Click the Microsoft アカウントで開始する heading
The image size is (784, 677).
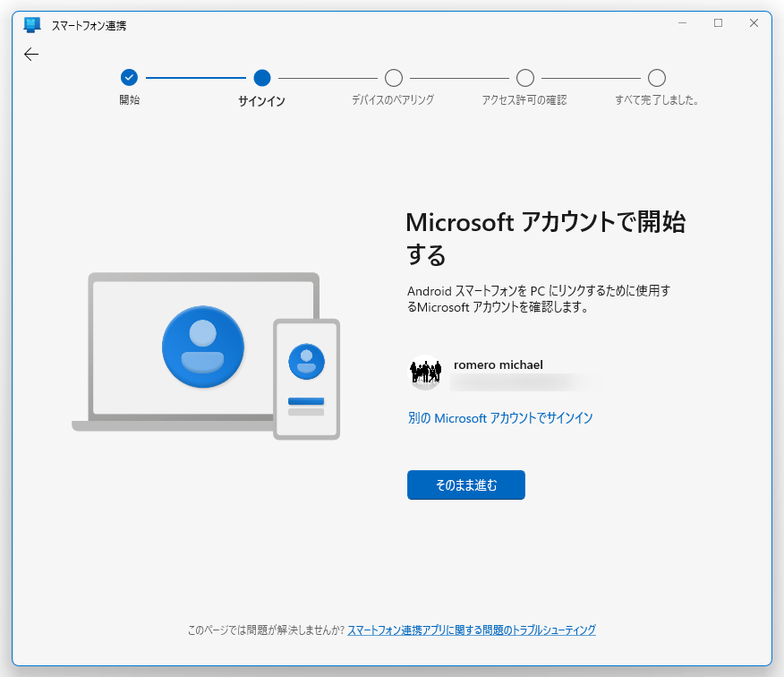pos(546,238)
